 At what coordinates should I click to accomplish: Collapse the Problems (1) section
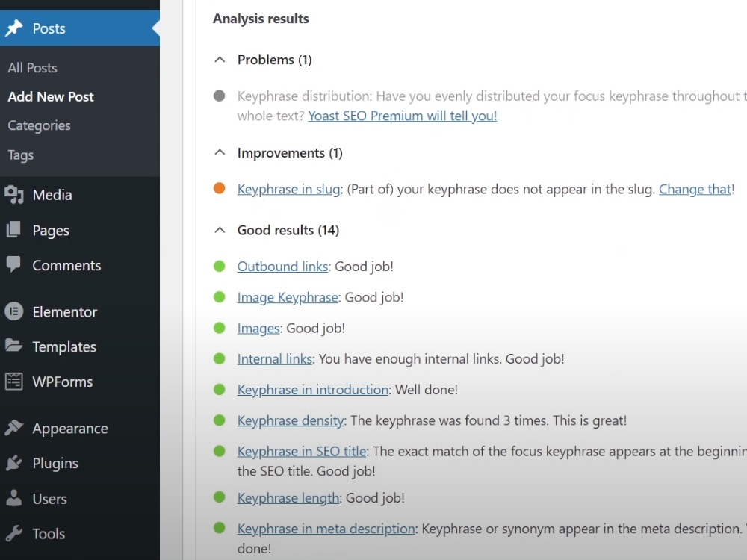click(220, 60)
